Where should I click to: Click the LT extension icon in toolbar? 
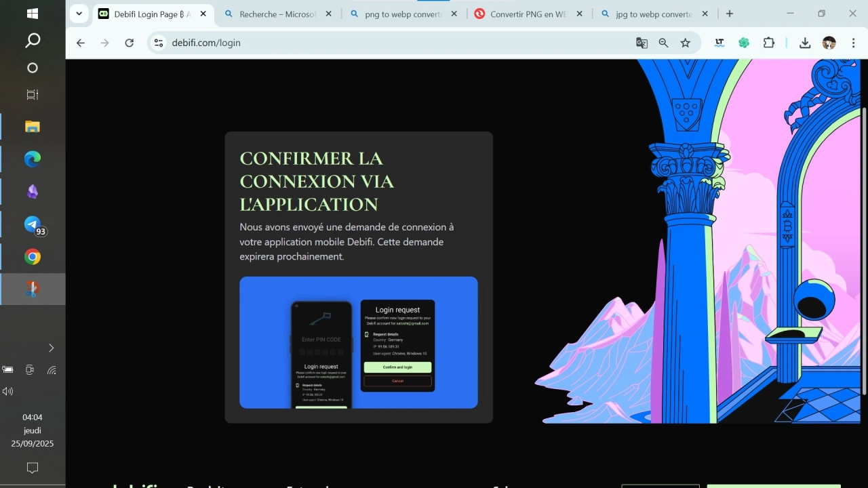point(719,43)
